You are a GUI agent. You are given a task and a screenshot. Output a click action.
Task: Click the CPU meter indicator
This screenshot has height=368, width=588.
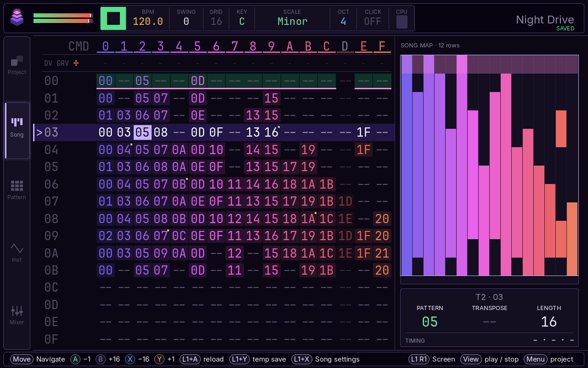tap(402, 22)
